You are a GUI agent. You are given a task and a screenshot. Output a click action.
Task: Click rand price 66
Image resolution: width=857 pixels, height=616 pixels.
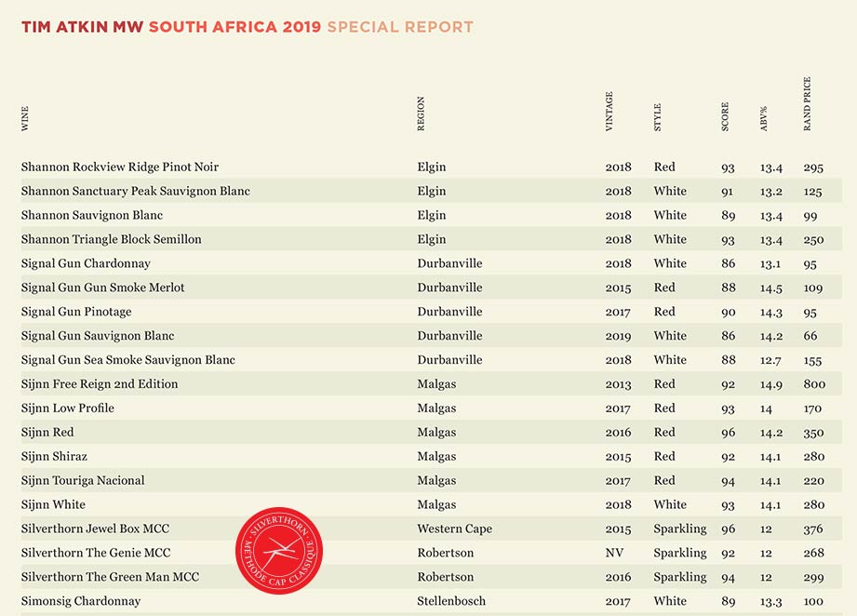(x=810, y=336)
